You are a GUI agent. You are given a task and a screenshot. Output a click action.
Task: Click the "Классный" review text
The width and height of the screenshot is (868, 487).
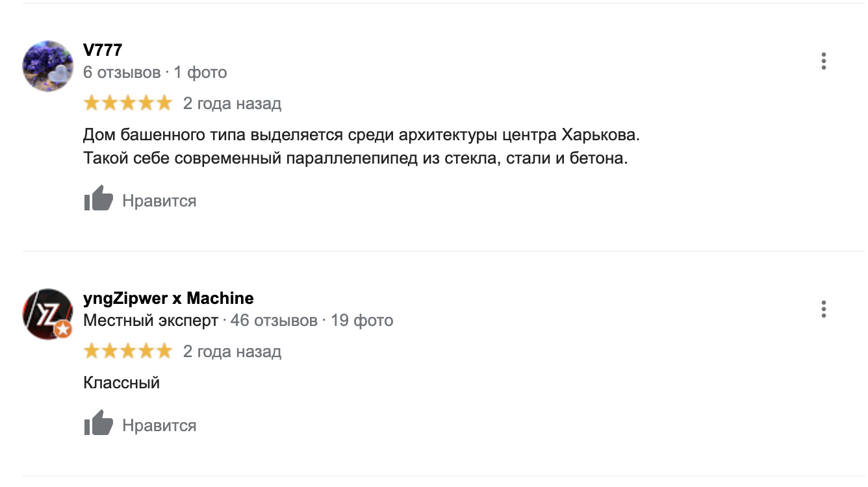coord(121,382)
